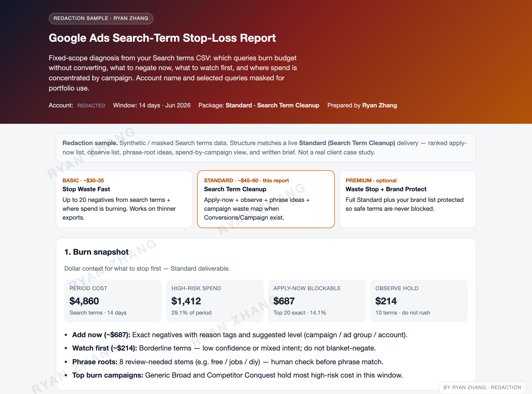Click the Window 14 days Jun 2026 text
The height and width of the screenshot is (394, 532).
152,105
